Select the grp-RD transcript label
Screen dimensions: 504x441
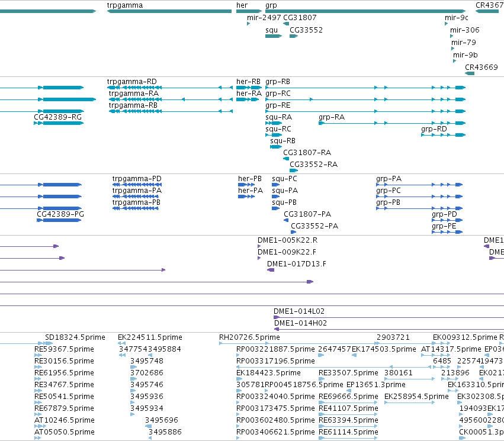tap(434, 129)
